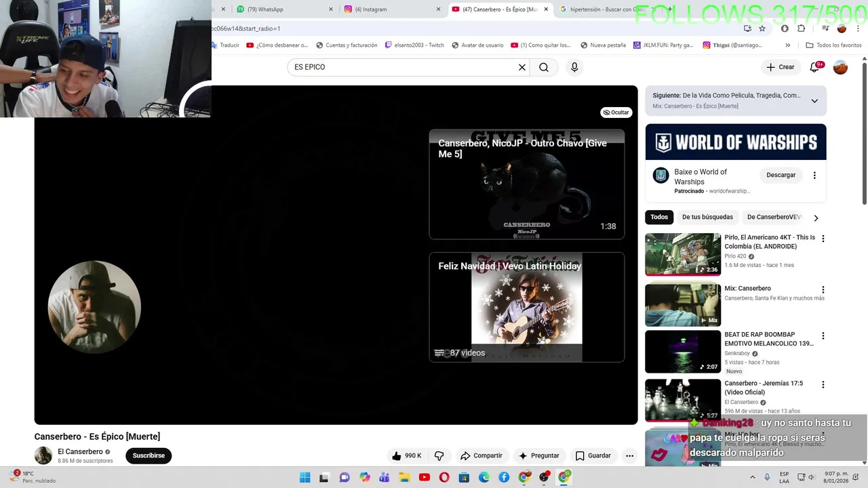Switch to the Instagram tab
The height and width of the screenshot is (488, 868).
click(x=392, y=9)
